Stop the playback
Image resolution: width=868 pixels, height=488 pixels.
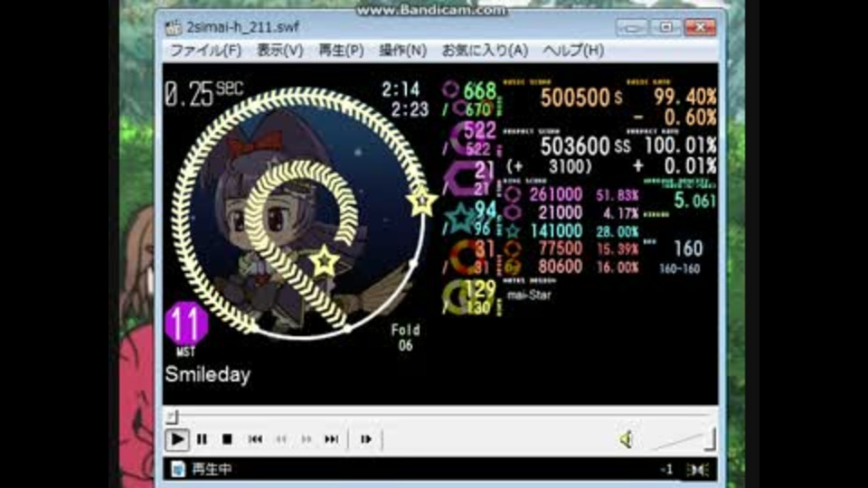(227, 439)
